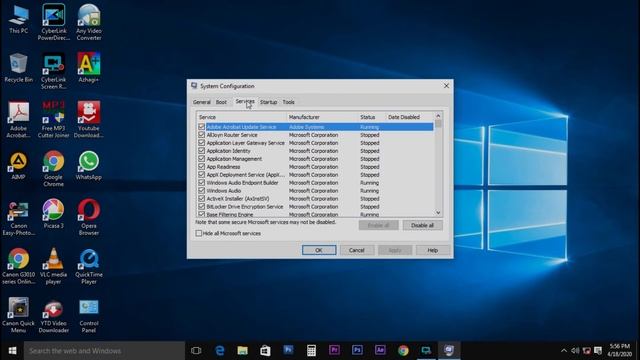Click Search the web and Windows box
The height and width of the screenshot is (360, 640).
point(104,351)
